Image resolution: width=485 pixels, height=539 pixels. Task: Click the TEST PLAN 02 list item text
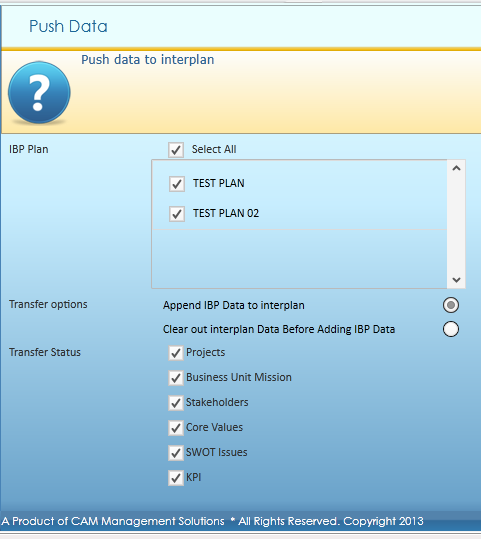pyautogui.click(x=226, y=213)
